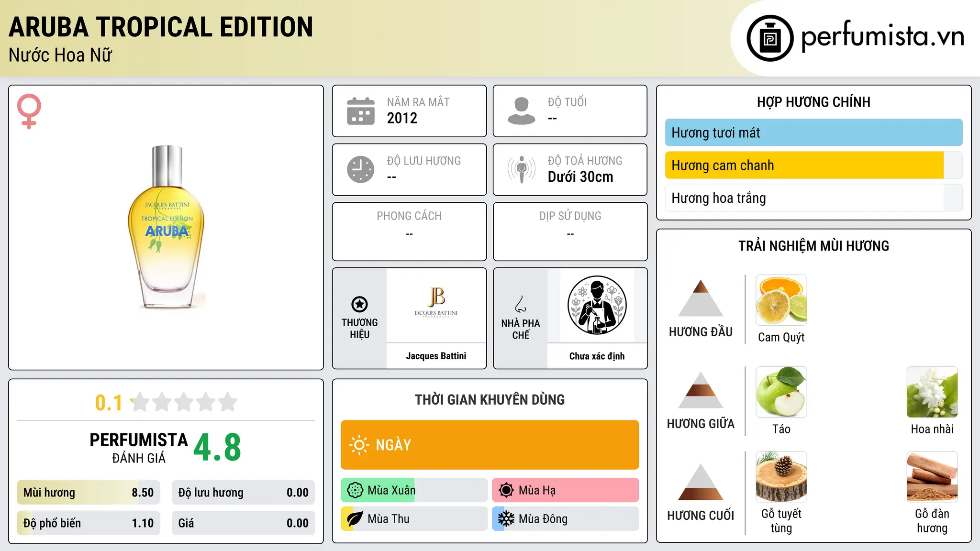980x551 pixels.
Task: Click the clock icon beside Độ lưu hương
Action: pos(361,169)
